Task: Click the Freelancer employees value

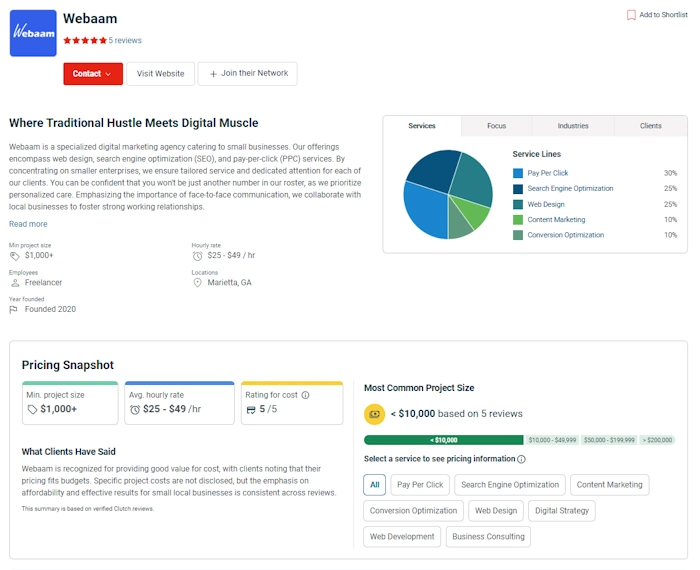Action: tap(43, 283)
